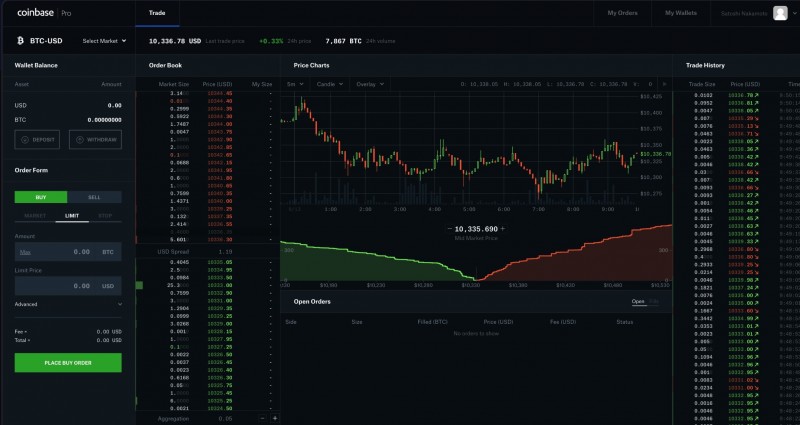The height and width of the screenshot is (425, 800).
Task: Decrease mid market price zoom with minus
Action: [x=449, y=229]
